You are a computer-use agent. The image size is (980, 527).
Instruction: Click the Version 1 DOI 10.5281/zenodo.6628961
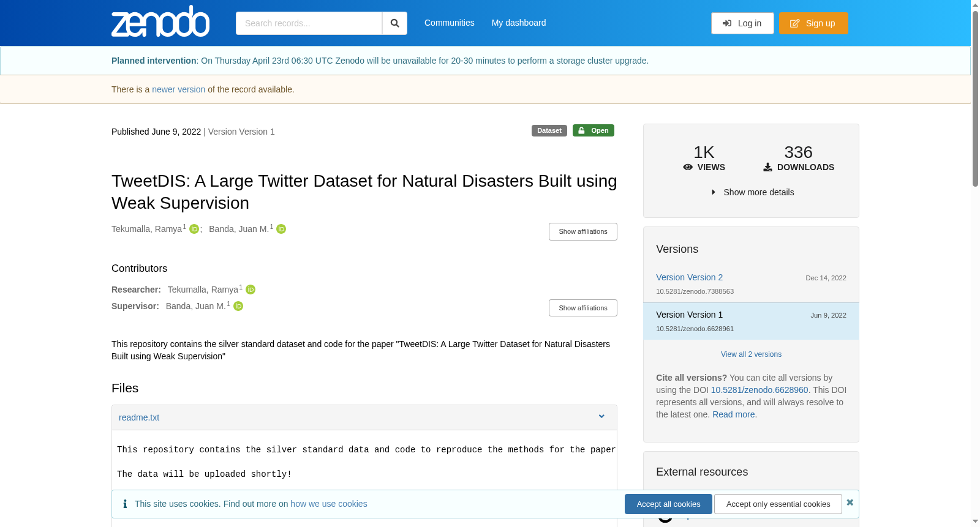pos(695,329)
